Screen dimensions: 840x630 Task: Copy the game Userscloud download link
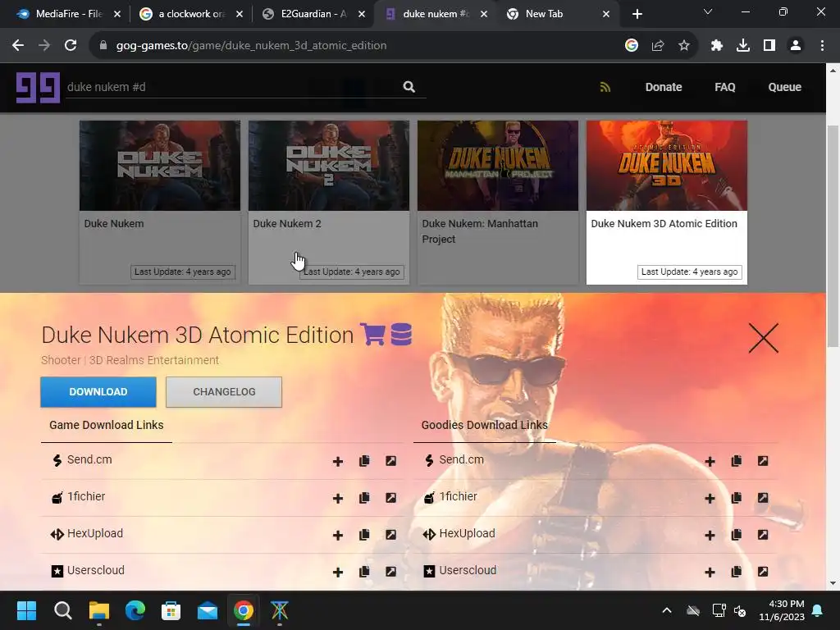point(364,572)
